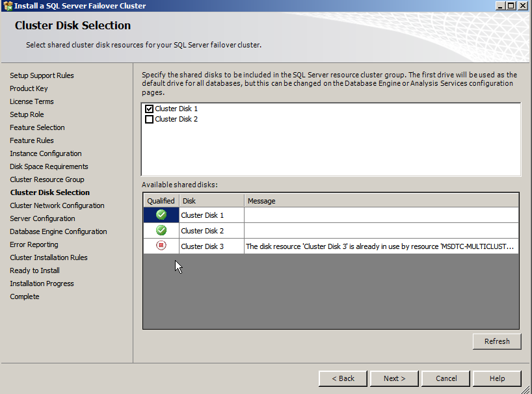Image resolution: width=532 pixels, height=394 pixels.
Task: Click the Cancel button
Action: coord(446,378)
